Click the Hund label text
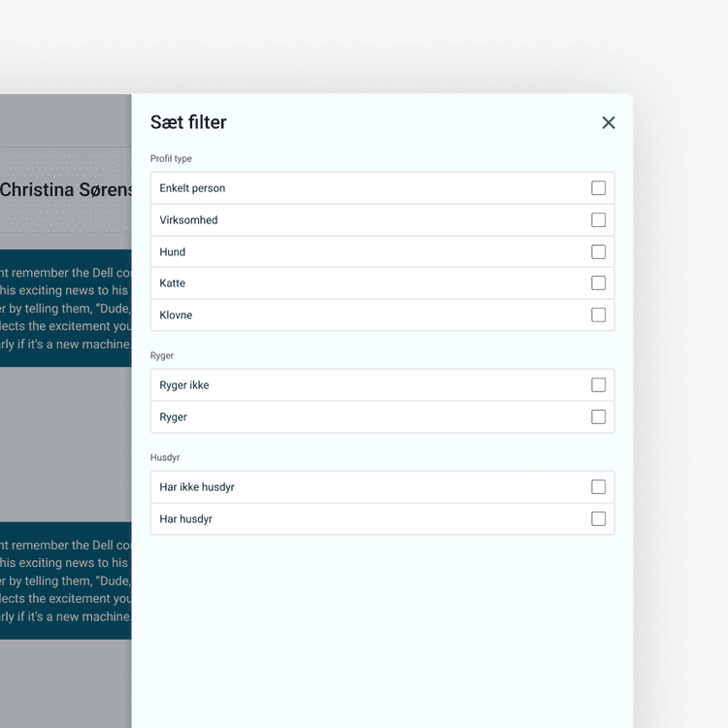 (x=172, y=252)
